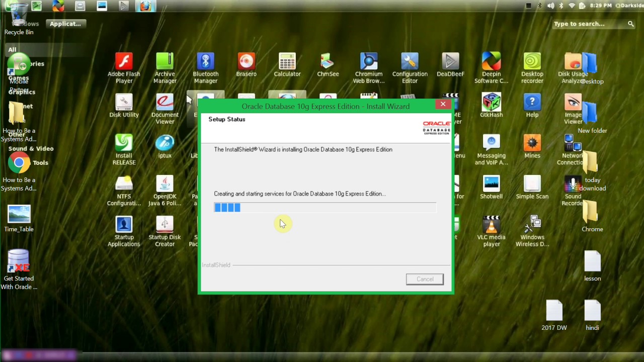Open Adobe Flash Player launcher icon
644x362 pixels.
pos(124,61)
